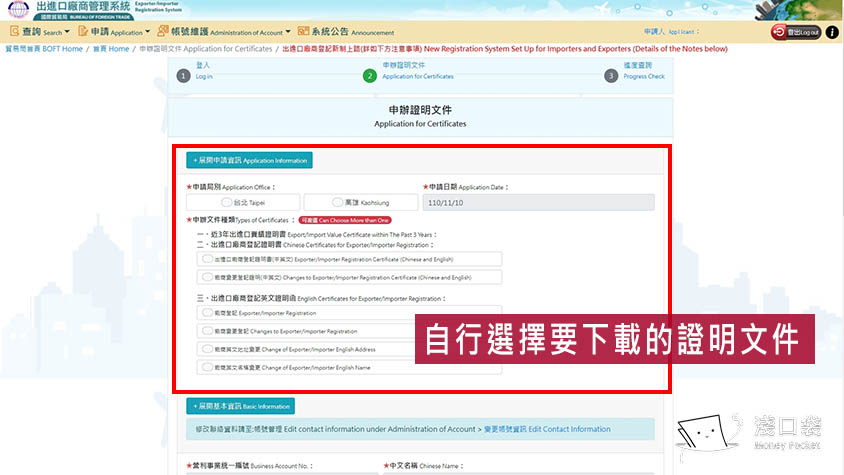
Task: Click the Search menu magnifier icon
Action: [x=15, y=31]
